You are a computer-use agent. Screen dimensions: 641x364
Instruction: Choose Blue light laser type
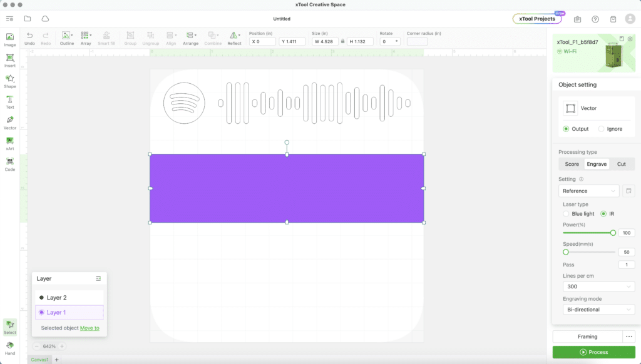pos(566,214)
